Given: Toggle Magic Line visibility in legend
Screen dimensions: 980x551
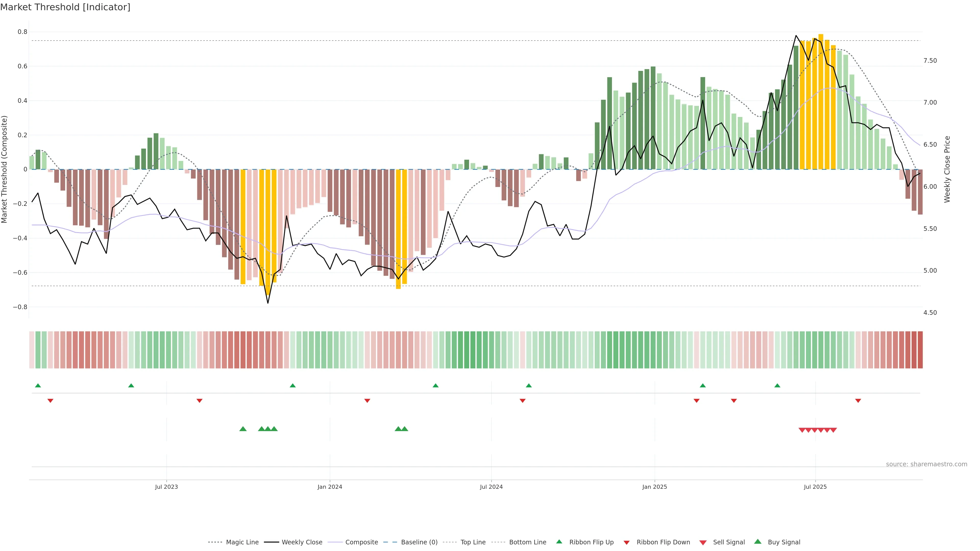Looking at the screenshot, I should pos(242,542).
